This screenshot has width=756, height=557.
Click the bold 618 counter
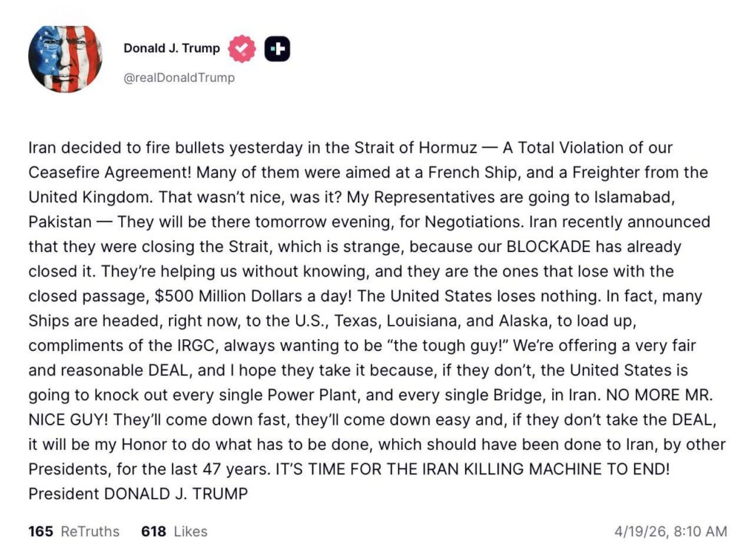(154, 531)
